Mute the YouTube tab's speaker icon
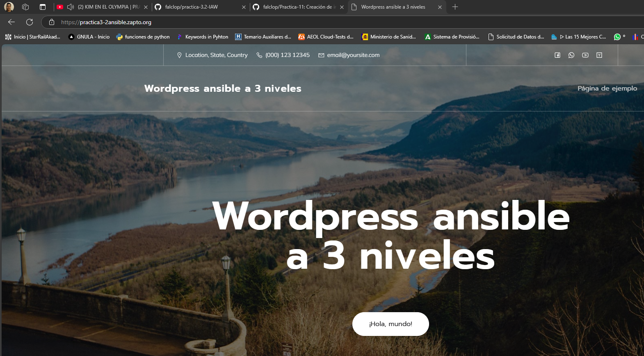Screen dimensions: 644x356 click(71, 7)
